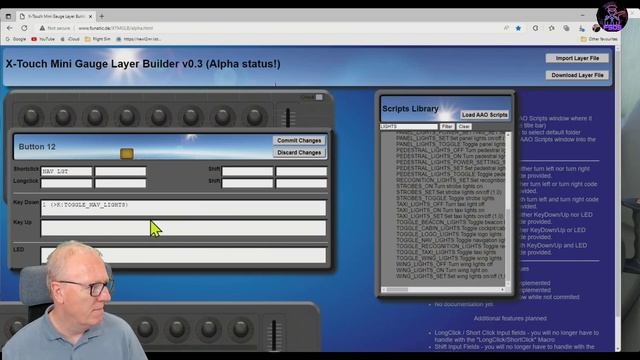
Task: Open the tab actions menu icon
Action: pyautogui.click(x=8, y=16)
